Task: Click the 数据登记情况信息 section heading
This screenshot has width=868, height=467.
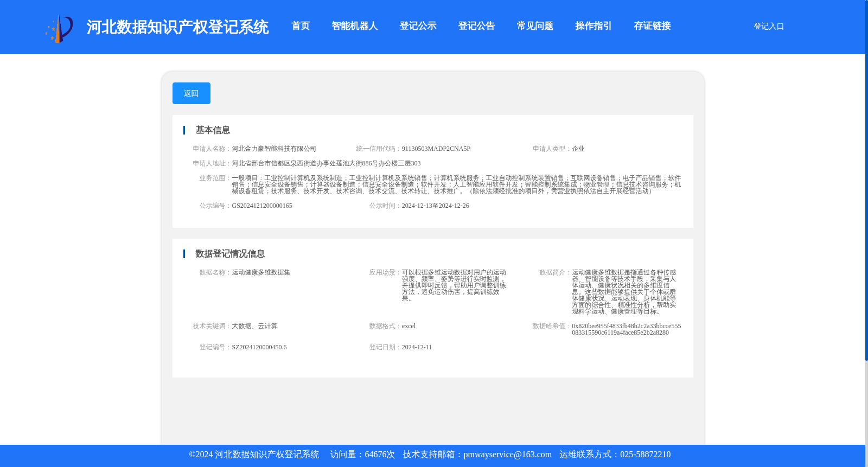Action: 230,254
